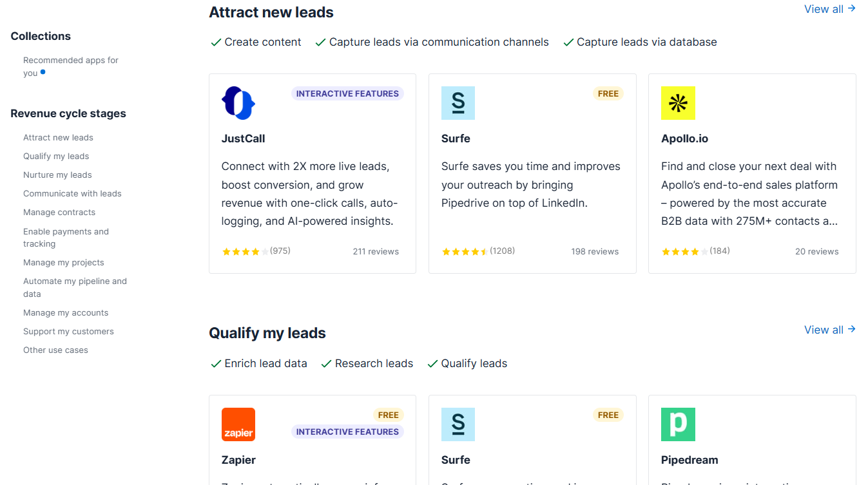Toggle Capture leads via communication channels
This screenshot has width=868, height=485.
pyautogui.click(x=432, y=42)
